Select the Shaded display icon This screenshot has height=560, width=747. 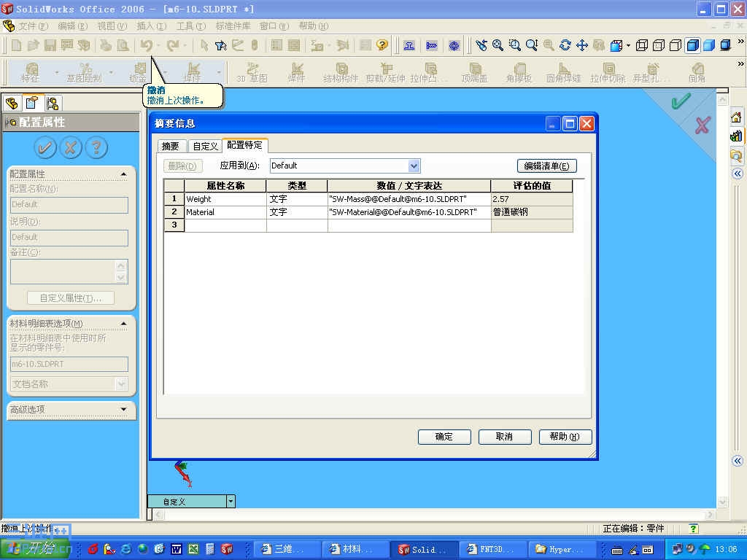pyautogui.click(x=709, y=45)
